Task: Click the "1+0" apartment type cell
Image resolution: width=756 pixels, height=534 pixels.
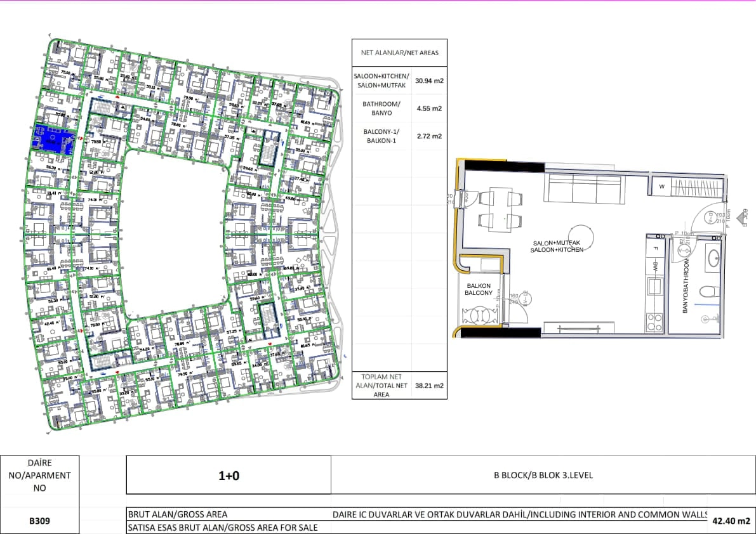Action: pyautogui.click(x=229, y=476)
